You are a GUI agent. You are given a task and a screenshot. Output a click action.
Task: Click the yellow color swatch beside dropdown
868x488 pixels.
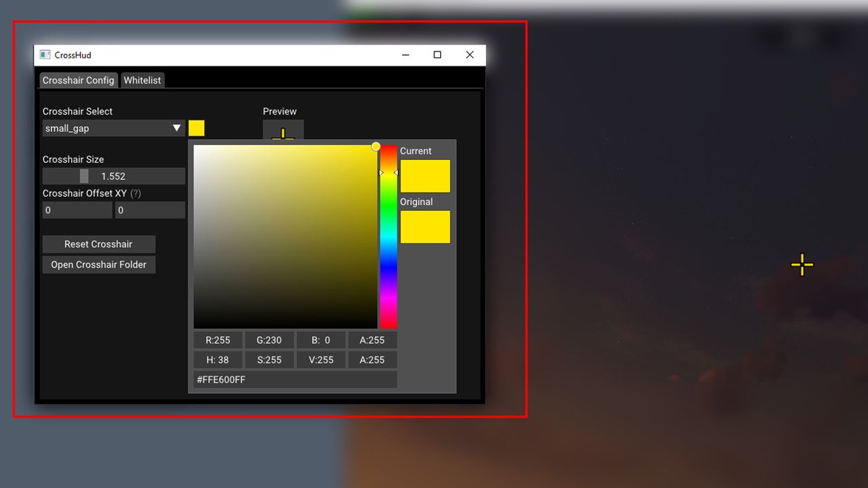pyautogui.click(x=197, y=128)
